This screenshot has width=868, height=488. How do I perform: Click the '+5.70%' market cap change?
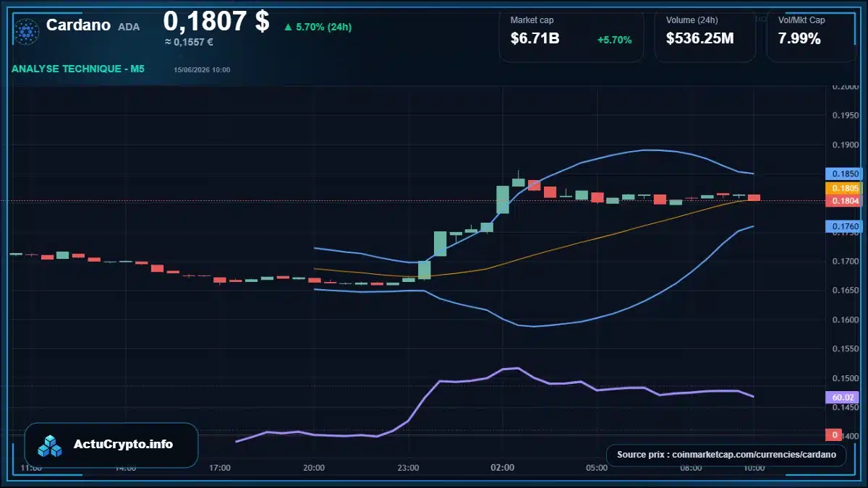click(x=614, y=40)
